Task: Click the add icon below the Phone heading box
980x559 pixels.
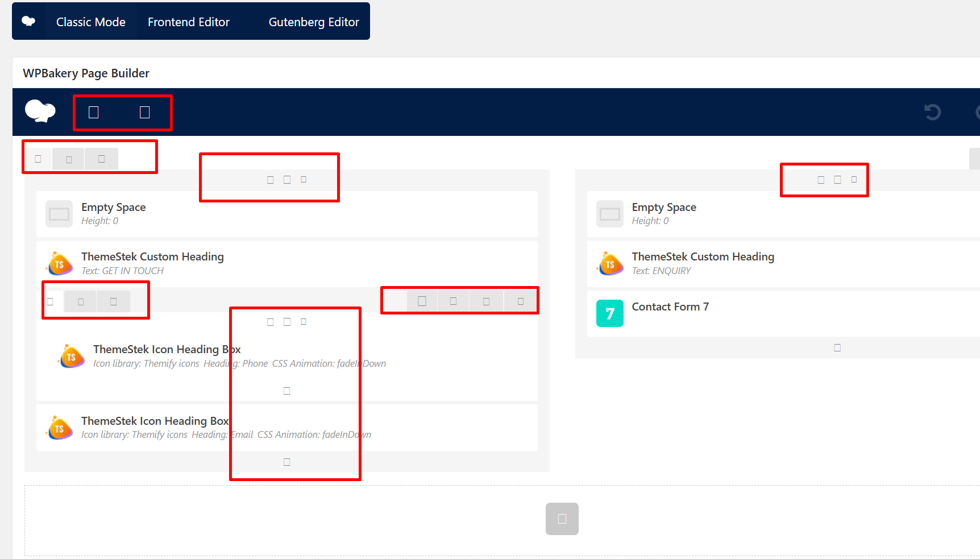Action: [287, 391]
